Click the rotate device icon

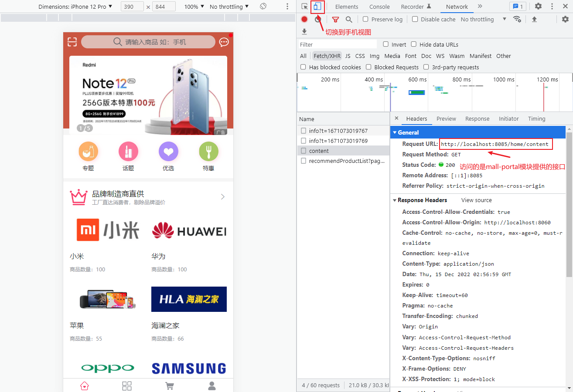pos(263,7)
